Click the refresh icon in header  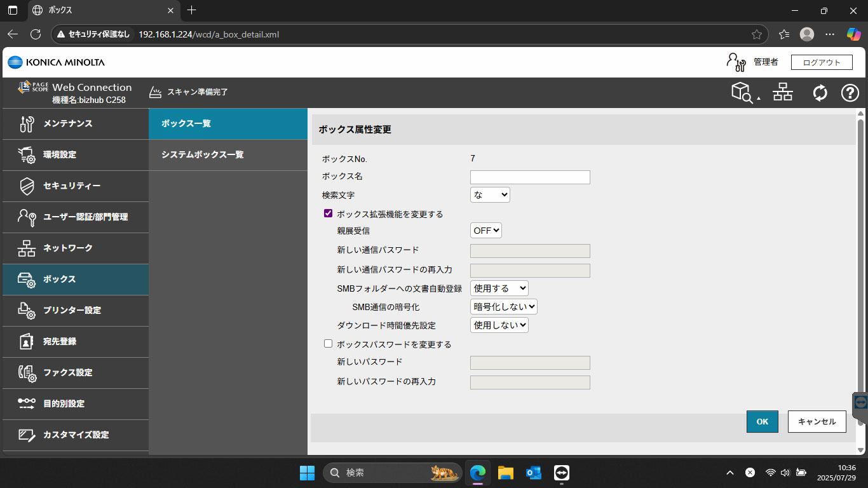pyautogui.click(x=820, y=93)
